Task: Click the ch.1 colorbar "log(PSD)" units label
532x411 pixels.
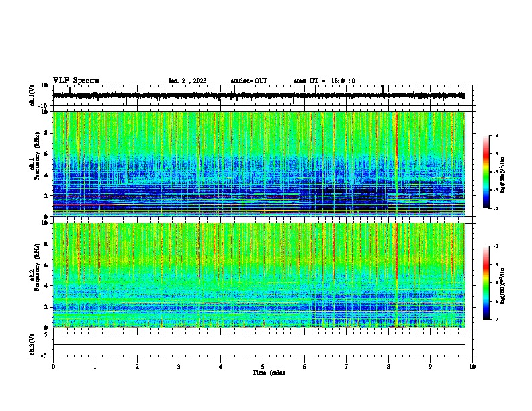Action: (x=502, y=175)
